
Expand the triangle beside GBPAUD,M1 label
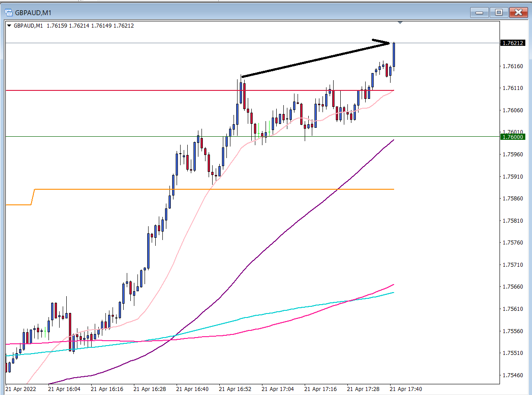pyautogui.click(x=9, y=26)
